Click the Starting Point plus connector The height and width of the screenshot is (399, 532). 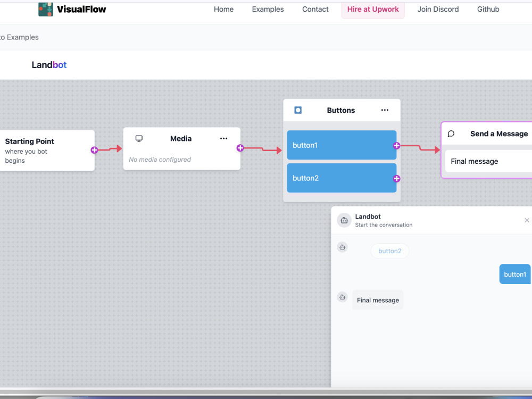pyautogui.click(x=94, y=150)
